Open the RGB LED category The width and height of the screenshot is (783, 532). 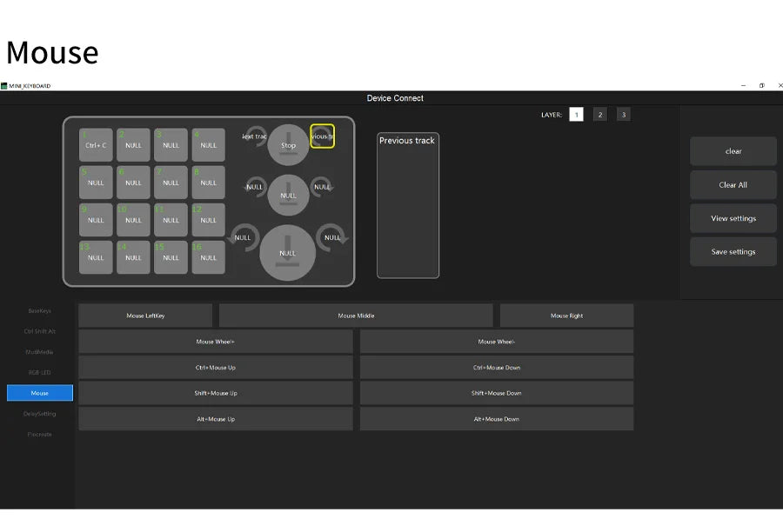tap(39, 372)
